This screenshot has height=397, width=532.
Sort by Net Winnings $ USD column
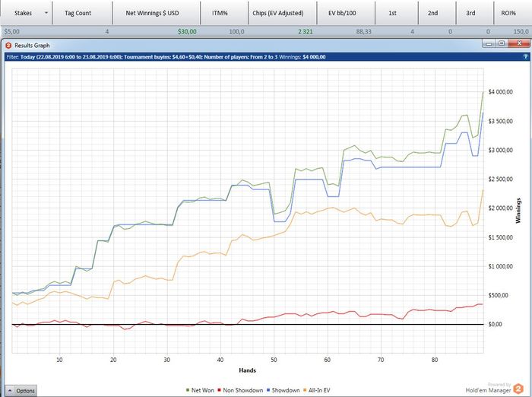pyautogui.click(x=152, y=13)
